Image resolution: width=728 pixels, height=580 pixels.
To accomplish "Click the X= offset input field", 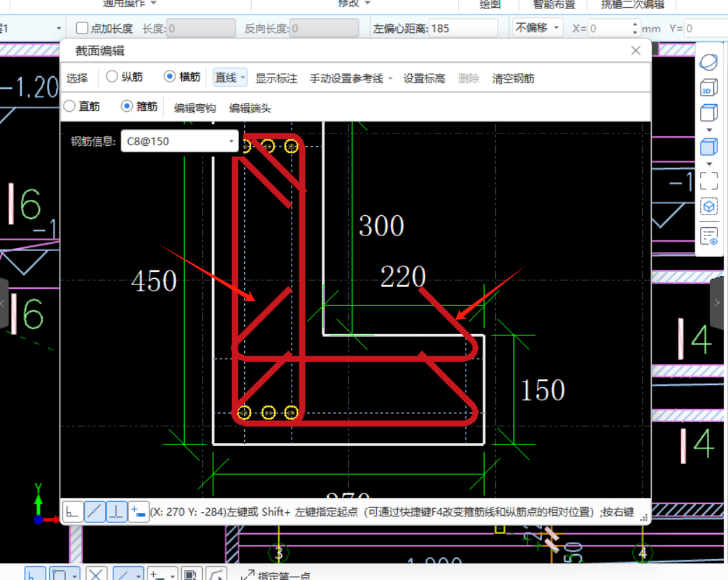I will coord(610,29).
